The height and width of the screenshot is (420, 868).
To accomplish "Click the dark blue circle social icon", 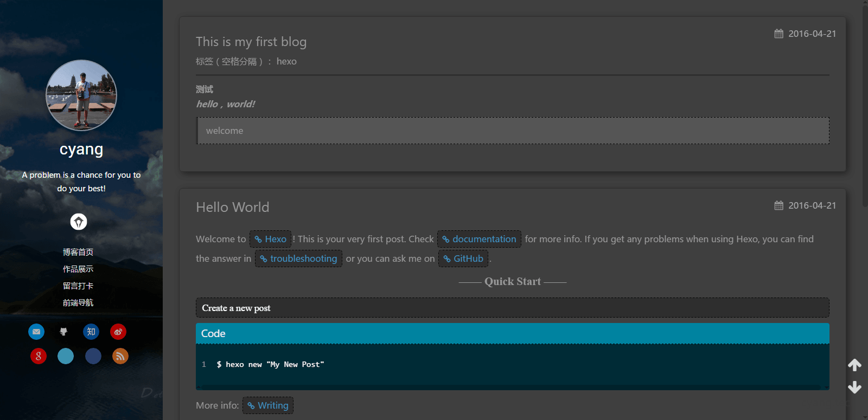I will click(x=93, y=356).
